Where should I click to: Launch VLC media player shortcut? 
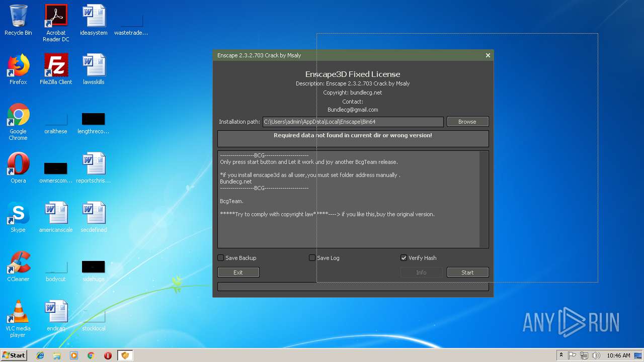coord(18,319)
